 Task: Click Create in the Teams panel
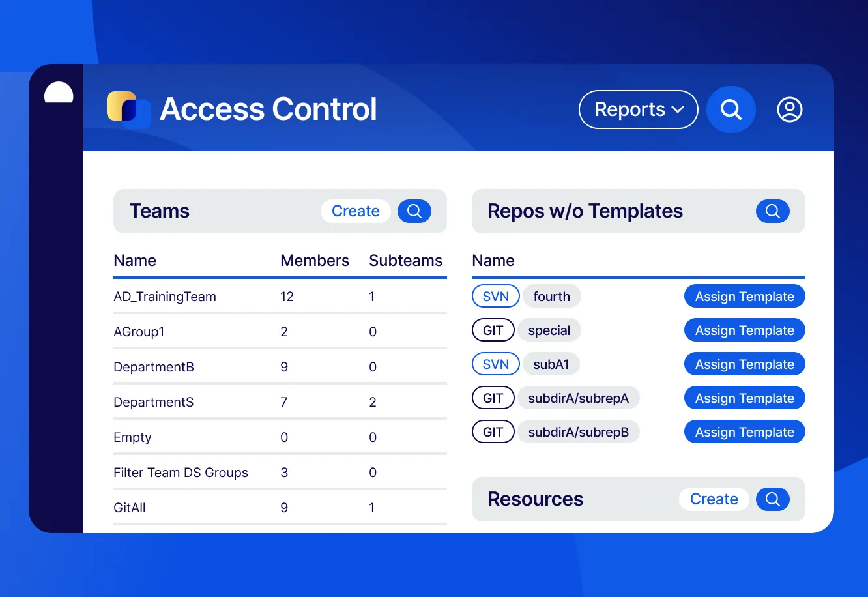click(x=355, y=211)
